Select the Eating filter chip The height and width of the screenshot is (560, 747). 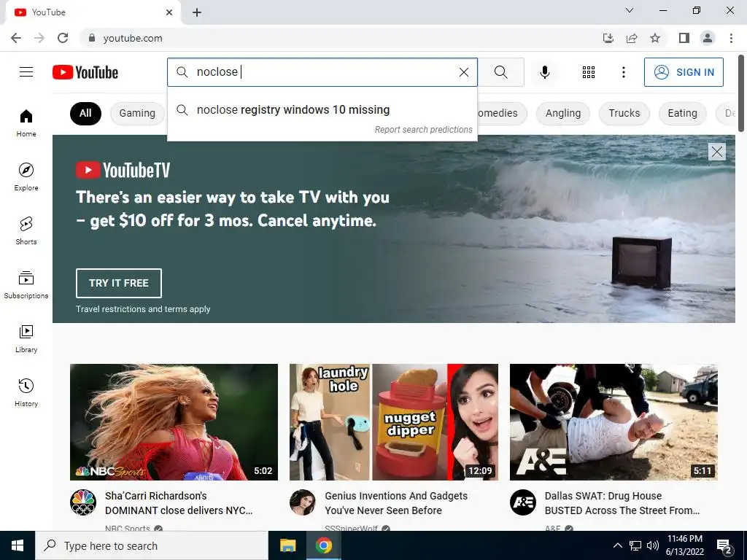pos(682,113)
